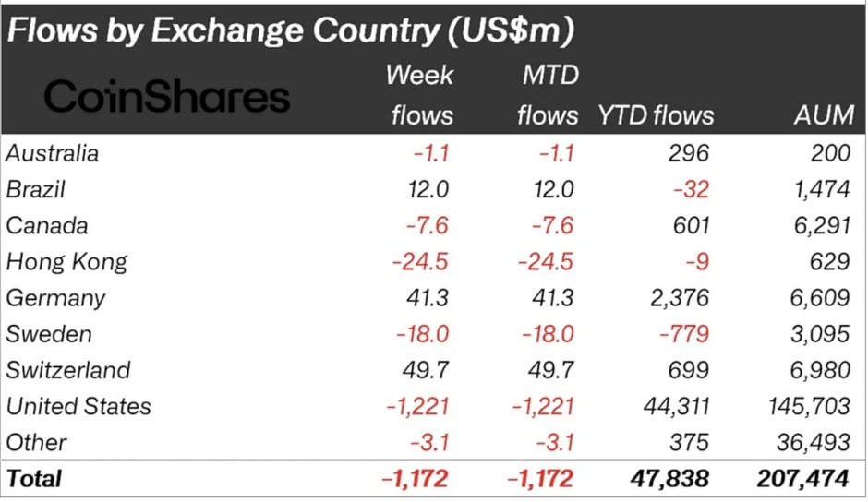
Task: Click the Brazil row label
Action: (x=36, y=189)
